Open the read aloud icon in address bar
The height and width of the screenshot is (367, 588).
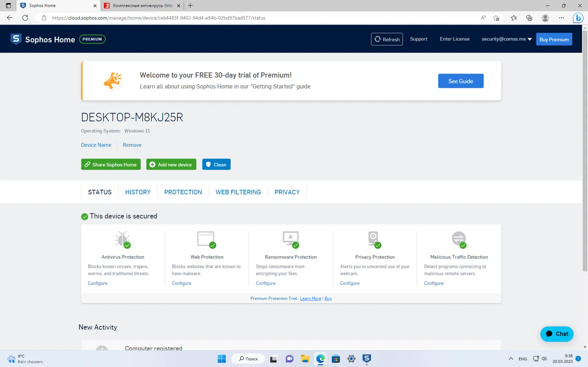[483, 18]
